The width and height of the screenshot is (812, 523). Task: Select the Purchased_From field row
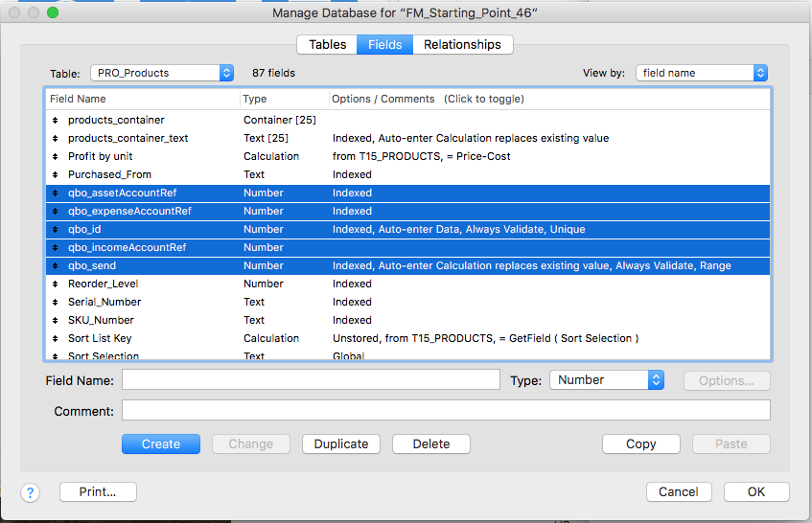pyautogui.click(x=407, y=174)
